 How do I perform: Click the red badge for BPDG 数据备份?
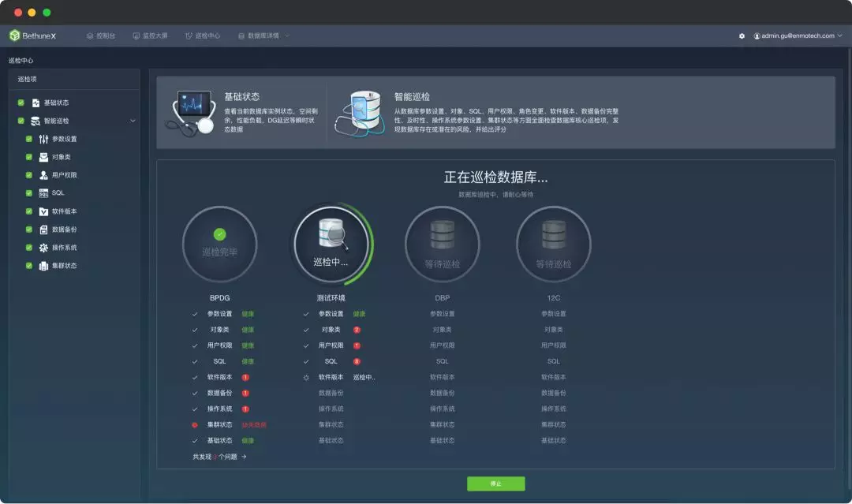pos(245,394)
